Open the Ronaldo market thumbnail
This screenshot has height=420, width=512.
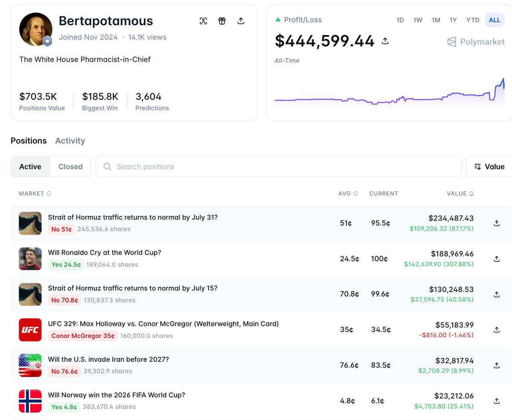[30, 259]
